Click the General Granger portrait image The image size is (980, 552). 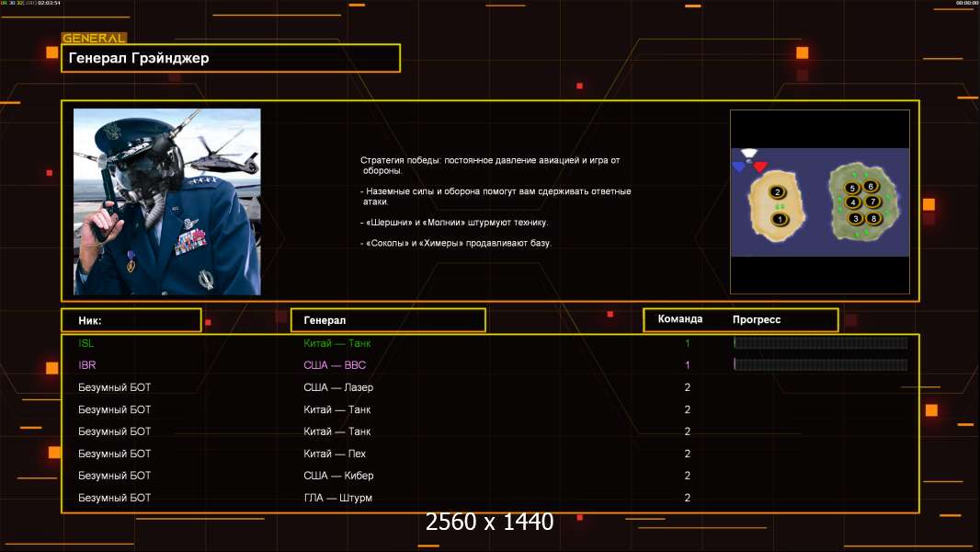166,201
